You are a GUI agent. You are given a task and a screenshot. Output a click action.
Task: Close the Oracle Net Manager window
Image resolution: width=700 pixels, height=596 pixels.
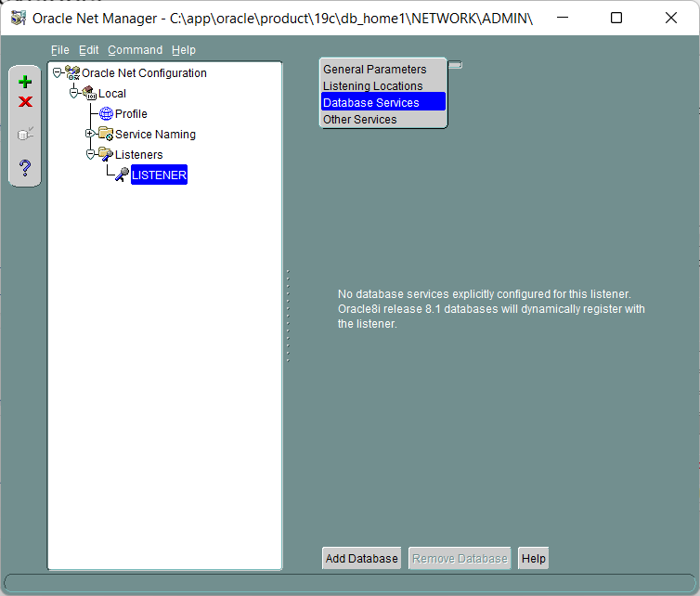671,18
